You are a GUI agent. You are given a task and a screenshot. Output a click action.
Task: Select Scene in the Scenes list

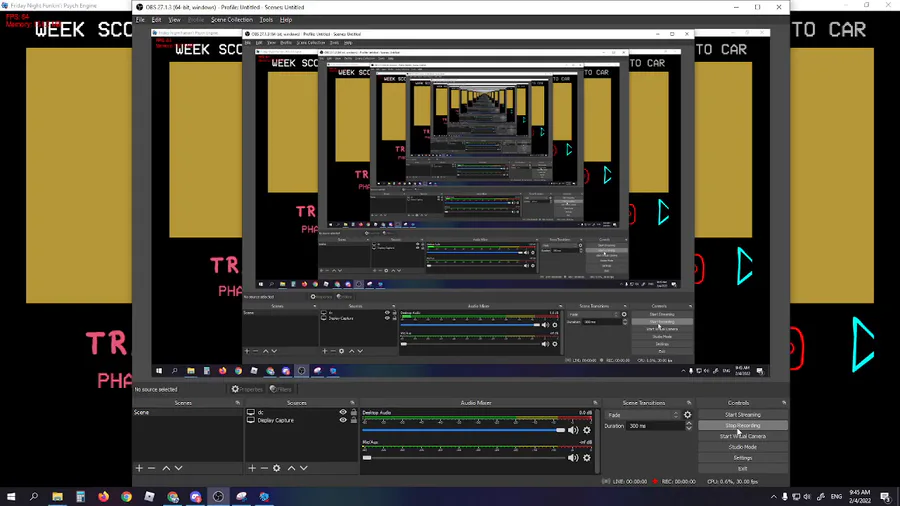pyautogui.click(x=187, y=412)
